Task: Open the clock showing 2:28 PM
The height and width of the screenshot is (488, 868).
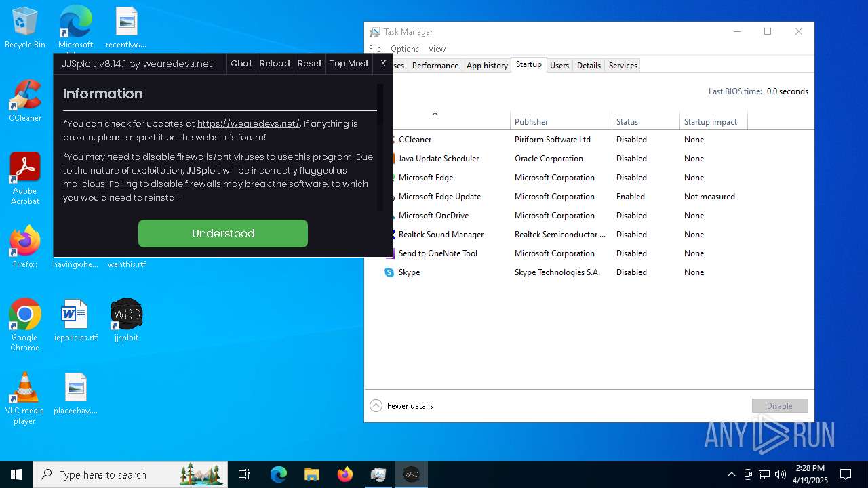Action: point(810,474)
